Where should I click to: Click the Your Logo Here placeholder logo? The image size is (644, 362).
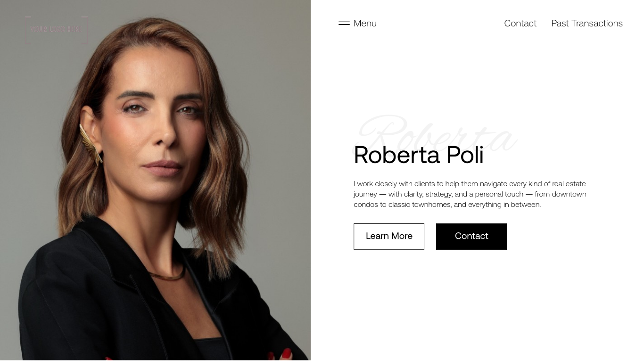(x=57, y=29)
